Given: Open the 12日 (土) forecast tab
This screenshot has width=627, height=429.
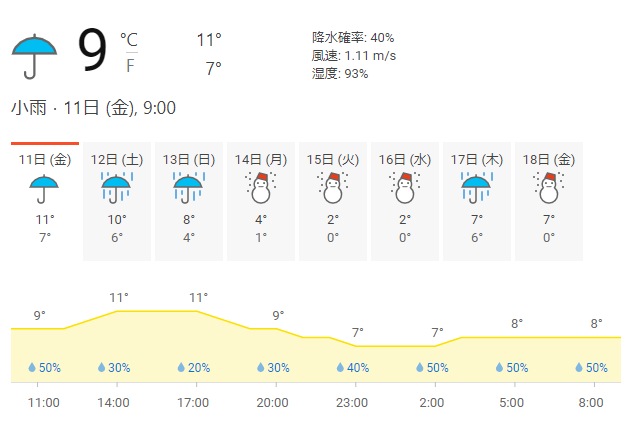Looking at the screenshot, I should point(117,201).
